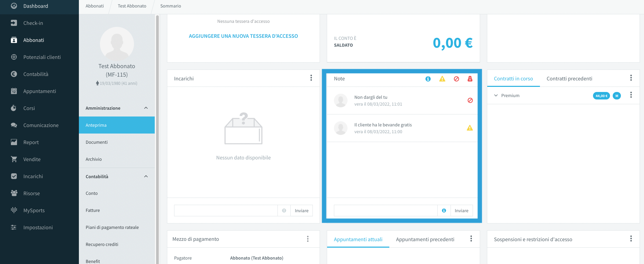Switch to Appuntamenti precedenti tab

tap(425, 239)
